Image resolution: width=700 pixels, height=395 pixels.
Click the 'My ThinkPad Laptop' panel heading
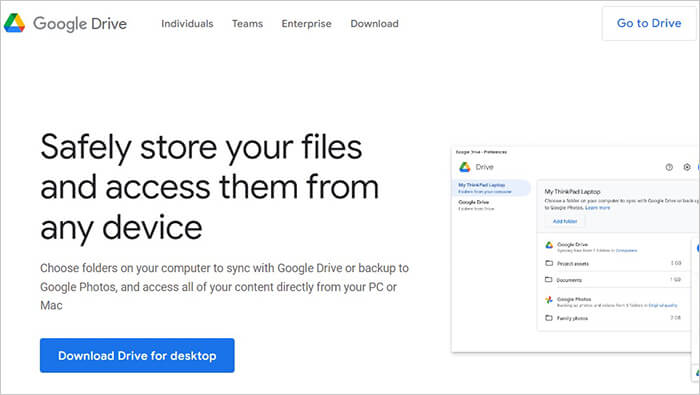point(572,191)
